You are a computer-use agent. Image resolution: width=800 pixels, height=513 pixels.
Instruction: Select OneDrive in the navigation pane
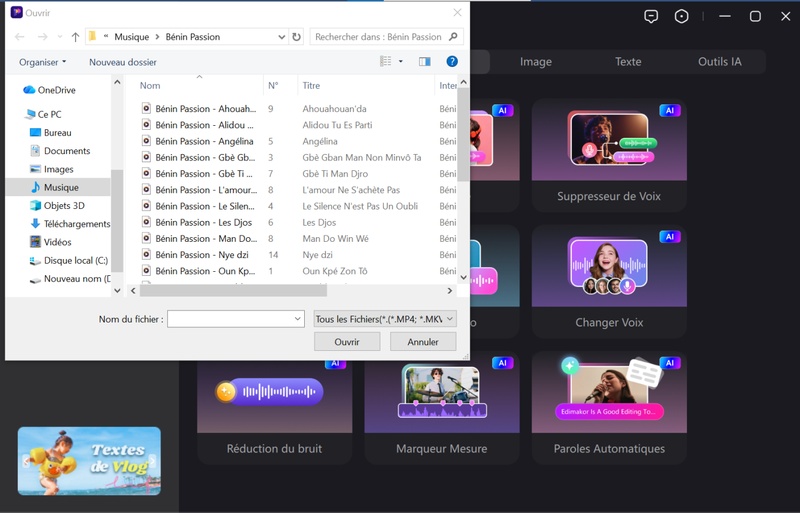(49, 90)
